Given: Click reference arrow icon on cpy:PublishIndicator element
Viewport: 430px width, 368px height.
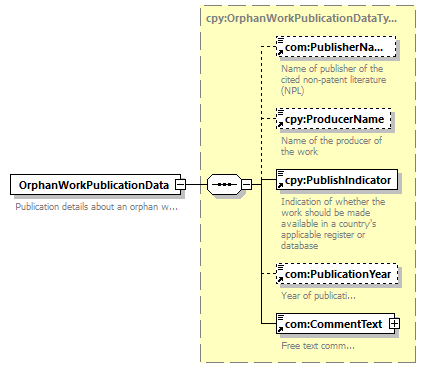Looking at the screenshot, I should [280, 186].
